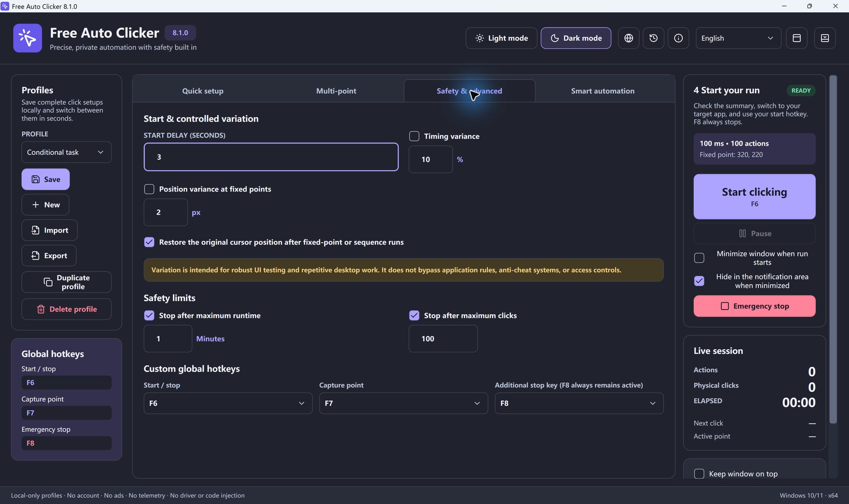Viewport: 849px width, 504px height.
Task: Click the timing variance percent field
Action: [x=430, y=159]
